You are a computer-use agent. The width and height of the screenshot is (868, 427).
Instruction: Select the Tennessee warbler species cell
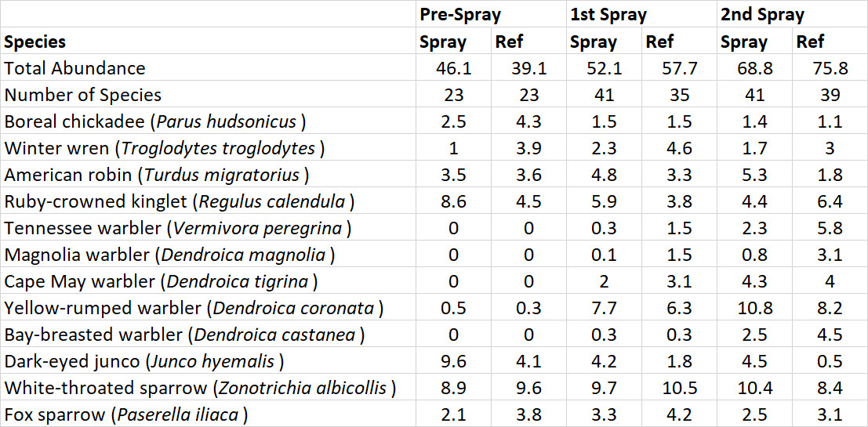click(x=177, y=228)
